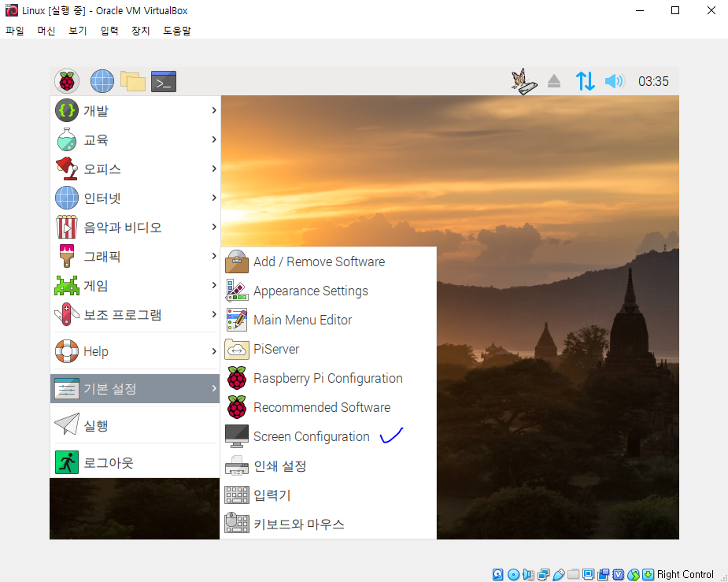
Task: Open VirtualBox 입력 menu
Action: (x=109, y=31)
